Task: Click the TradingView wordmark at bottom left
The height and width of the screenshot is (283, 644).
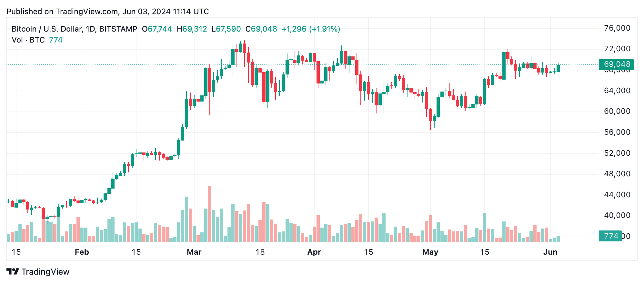Action: tap(45, 272)
